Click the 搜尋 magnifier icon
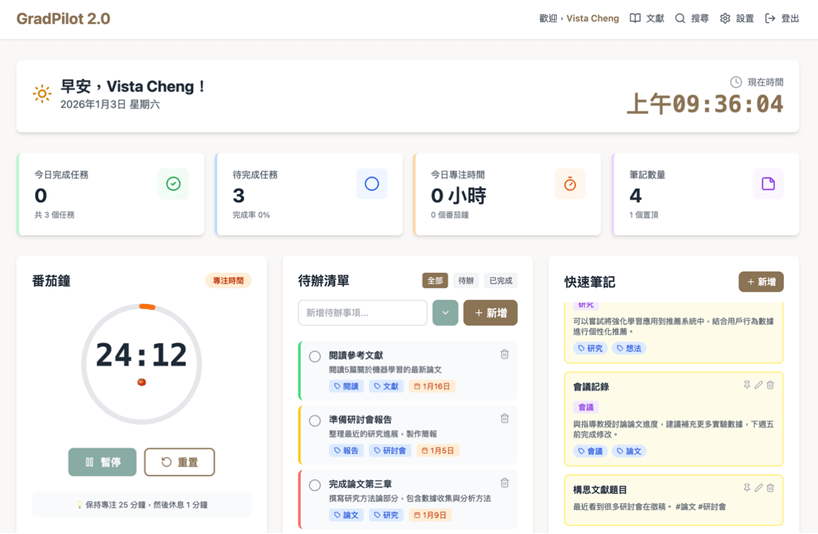The width and height of the screenshot is (818, 534). click(680, 18)
